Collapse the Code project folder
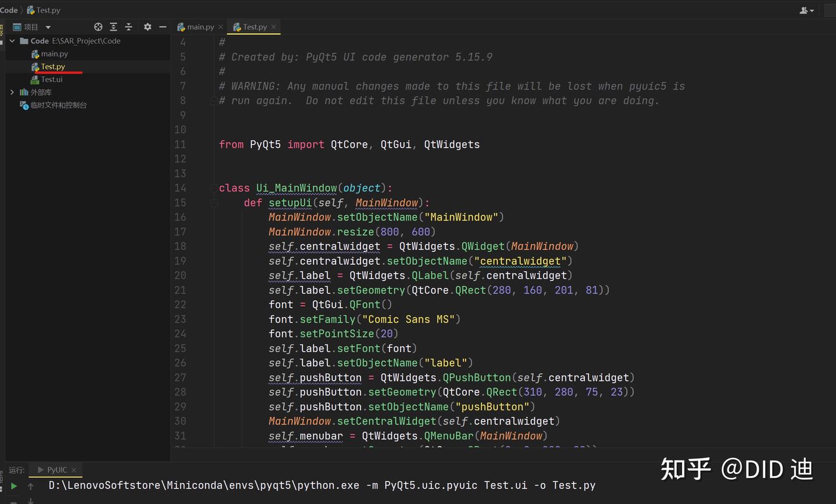836x504 pixels. (x=12, y=41)
